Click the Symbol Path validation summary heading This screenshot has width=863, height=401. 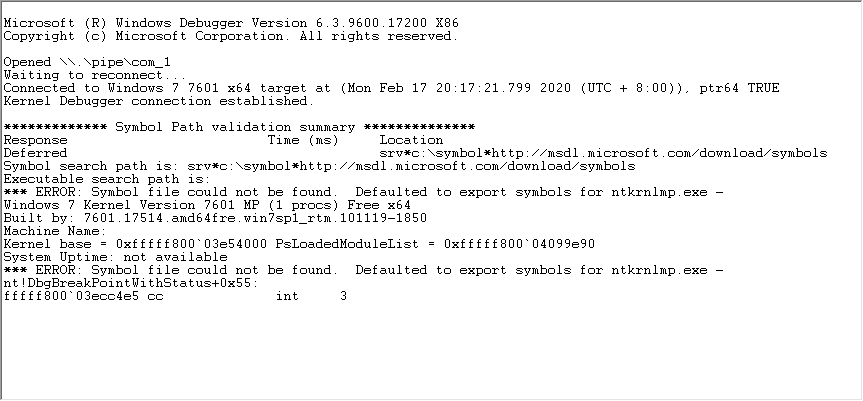point(239,127)
